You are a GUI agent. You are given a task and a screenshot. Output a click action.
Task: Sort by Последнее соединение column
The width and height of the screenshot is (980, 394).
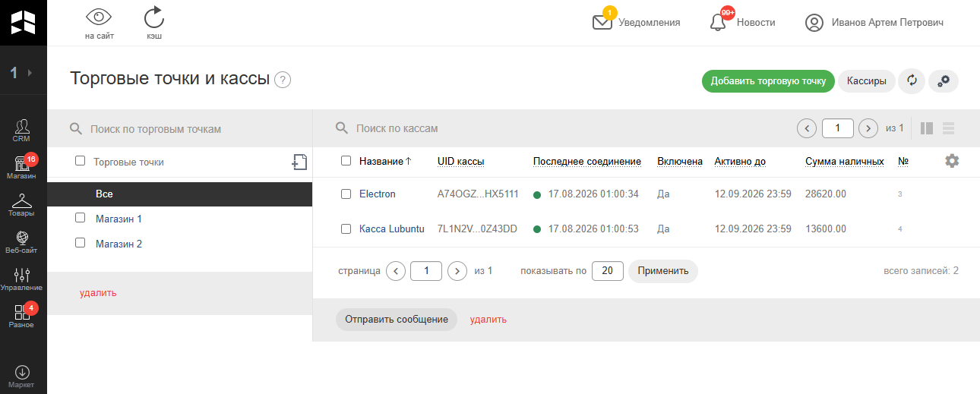587,161
